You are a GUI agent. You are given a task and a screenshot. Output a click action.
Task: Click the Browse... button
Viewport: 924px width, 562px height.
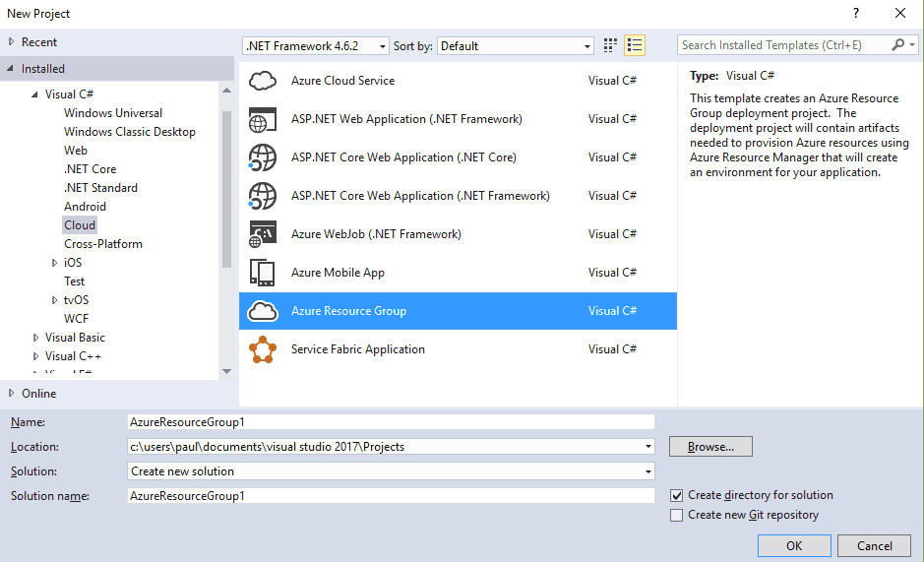[x=710, y=447]
